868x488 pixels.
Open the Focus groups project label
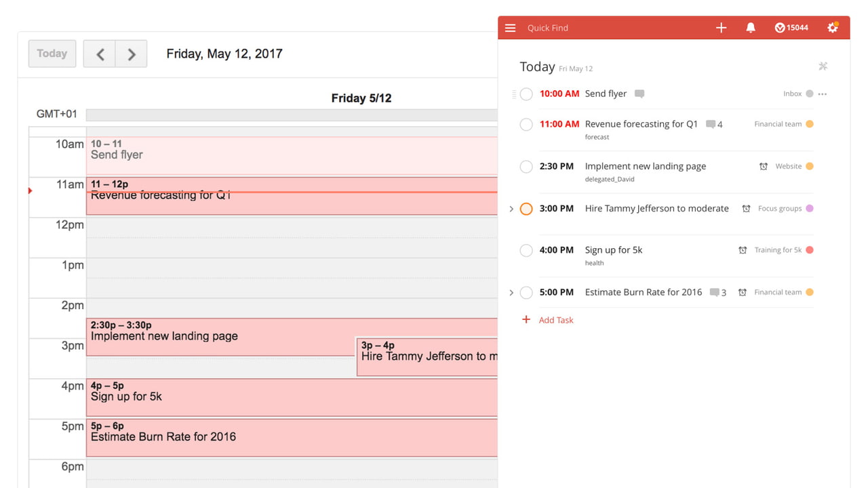click(x=780, y=209)
